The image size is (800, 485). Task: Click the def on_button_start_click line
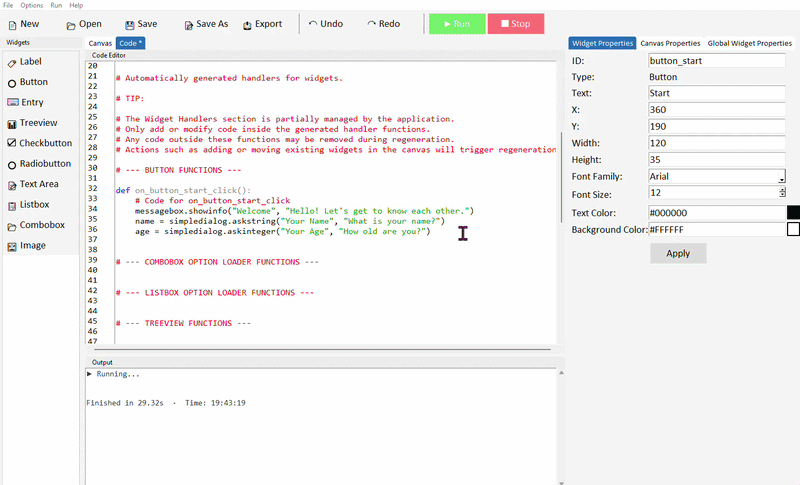[183, 190]
